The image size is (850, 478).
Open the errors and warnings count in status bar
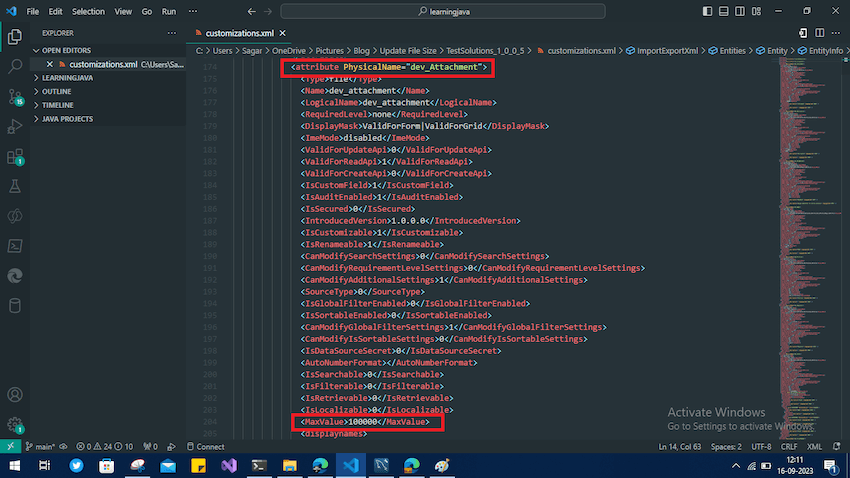click(105, 447)
